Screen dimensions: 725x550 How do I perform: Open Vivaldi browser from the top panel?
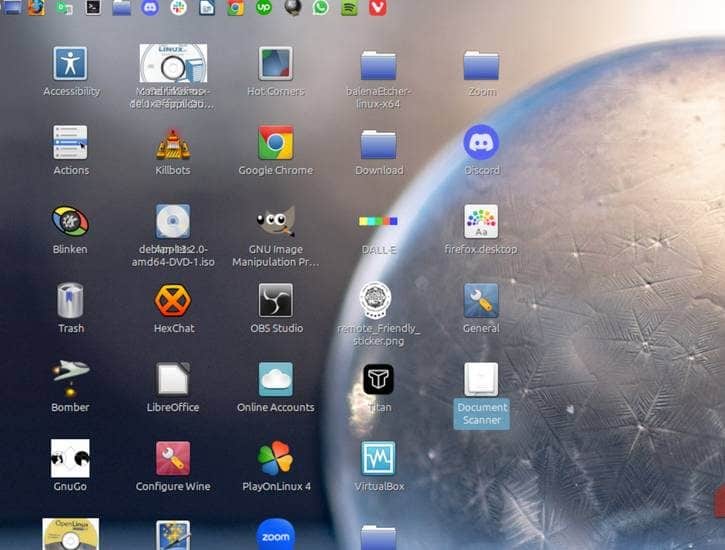378,7
